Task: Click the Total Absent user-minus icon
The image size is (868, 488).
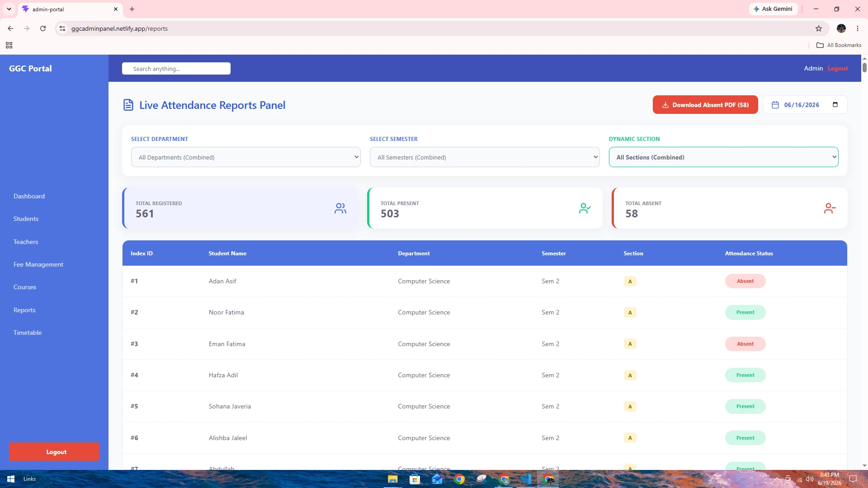Action: (830, 208)
